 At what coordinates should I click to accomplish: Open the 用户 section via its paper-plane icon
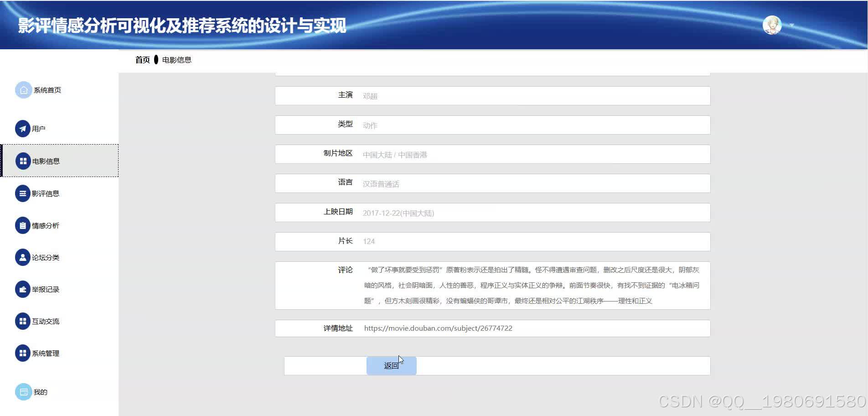(x=23, y=129)
